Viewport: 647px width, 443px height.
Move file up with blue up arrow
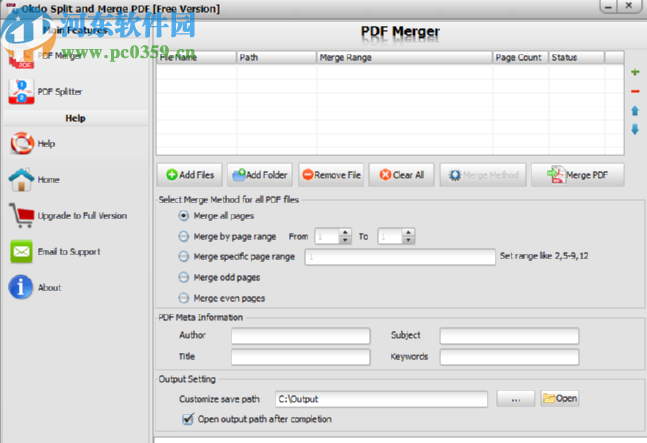(x=635, y=111)
